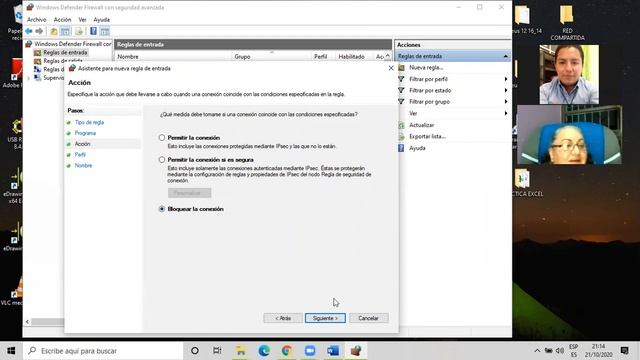
Task: Open Task View on the taskbar
Action: [x=217, y=351]
